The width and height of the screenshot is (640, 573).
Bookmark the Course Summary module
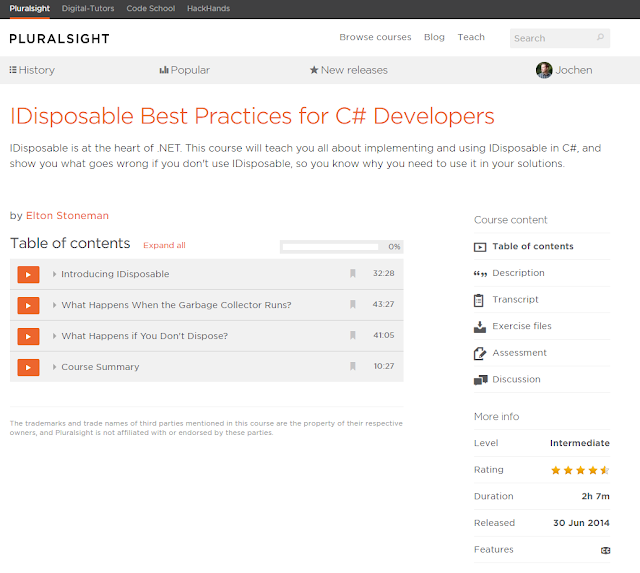click(353, 366)
